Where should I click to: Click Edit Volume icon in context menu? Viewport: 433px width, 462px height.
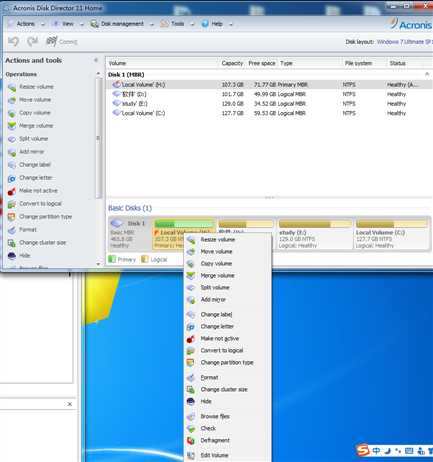click(x=191, y=455)
